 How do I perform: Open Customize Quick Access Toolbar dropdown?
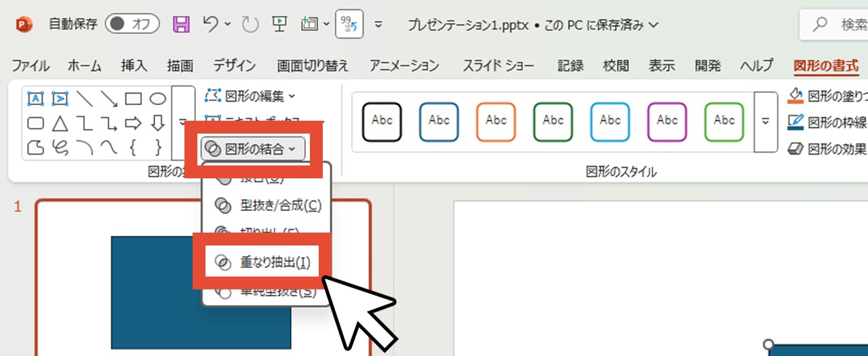pos(378,25)
